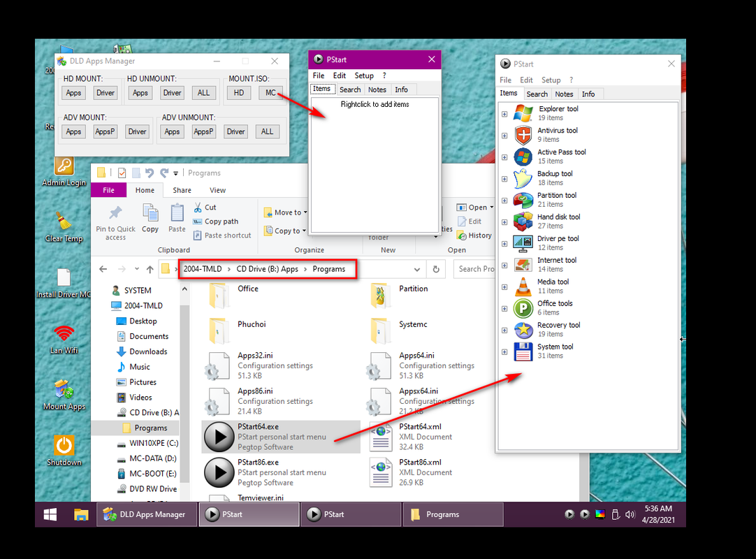Click the Active Pass tool icon
Image resolution: width=756 pixels, height=559 pixels.
[x=523, y=157]
